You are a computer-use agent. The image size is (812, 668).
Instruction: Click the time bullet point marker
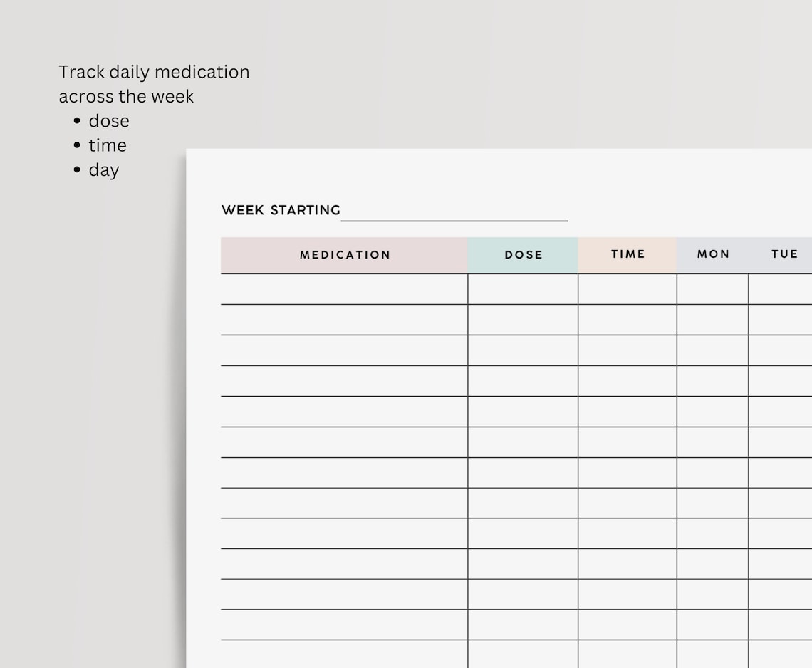(77, 145)
